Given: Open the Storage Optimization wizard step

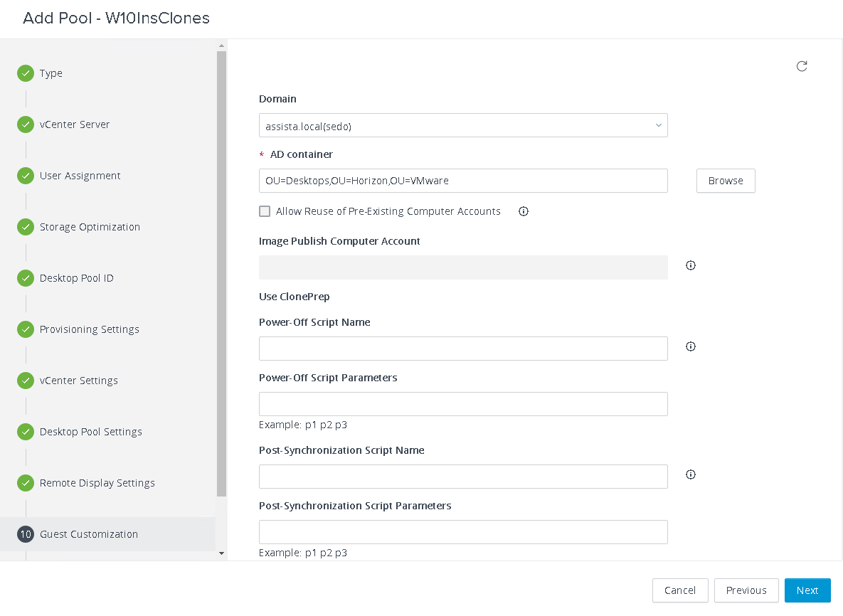Looking at the screenshot, I should coord(90,227).
